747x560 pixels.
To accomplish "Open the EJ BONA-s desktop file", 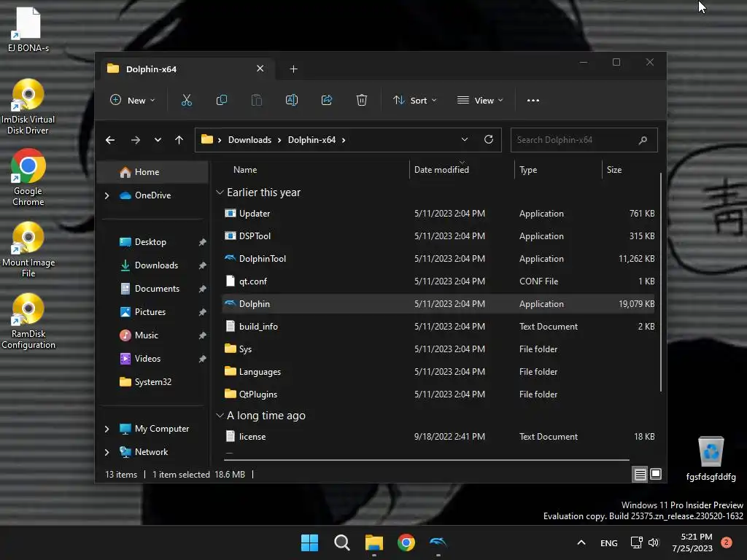I will click(28, 28).
